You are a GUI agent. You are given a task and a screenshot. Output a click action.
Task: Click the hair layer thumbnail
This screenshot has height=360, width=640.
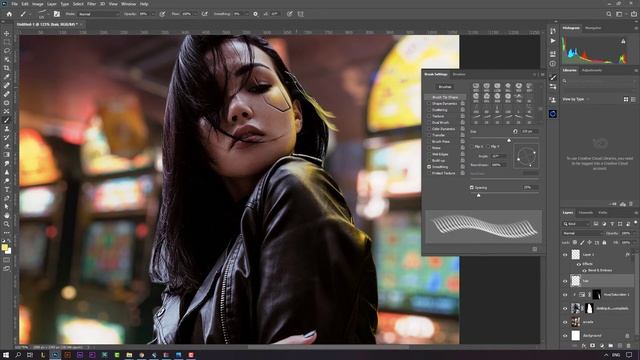[x=576, y=280]
